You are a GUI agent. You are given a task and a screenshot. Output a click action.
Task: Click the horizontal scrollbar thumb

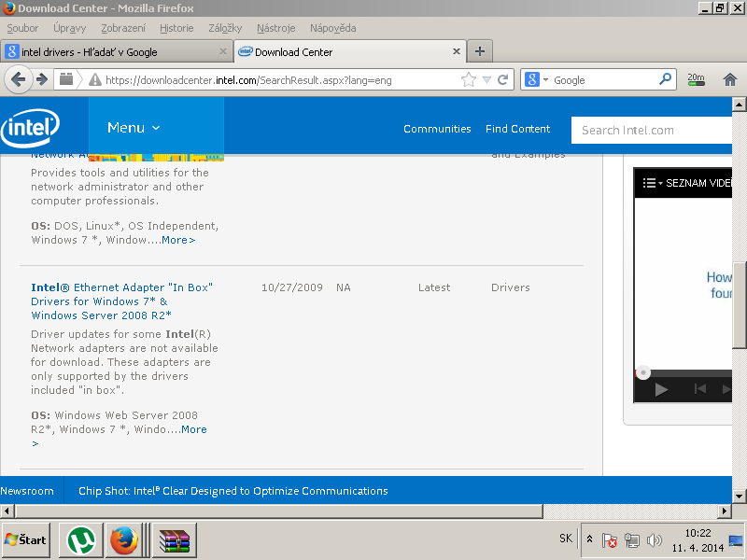pyautogui.click(x=278, y=511)
